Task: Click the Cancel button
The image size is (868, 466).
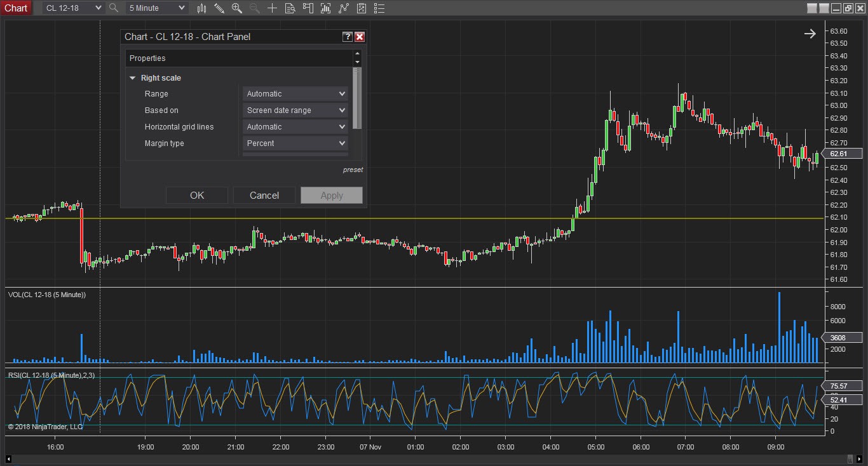Action: [264, 196]
